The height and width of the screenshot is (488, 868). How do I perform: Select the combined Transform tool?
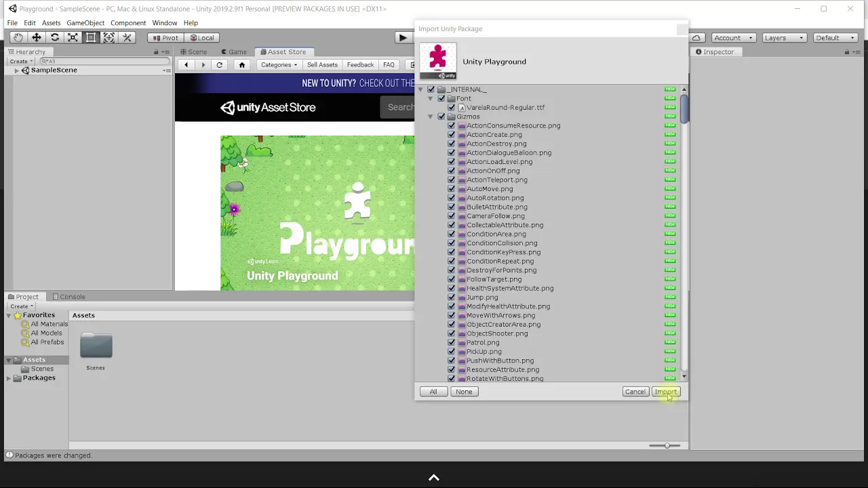coord(108,38)
